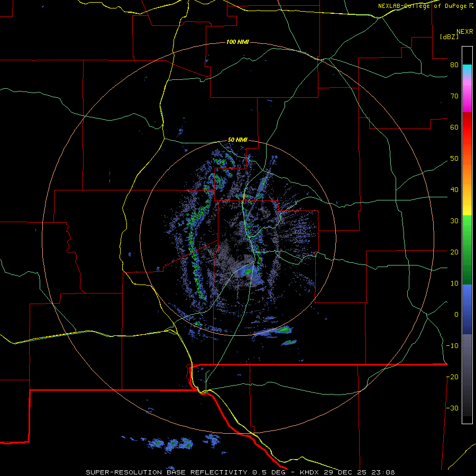Viewport: 476px width, 476px height.
Task: Click "SUPER-RESOLUTION BASE REFLECTIVITY" in the caption
Action: click(167, 472)
